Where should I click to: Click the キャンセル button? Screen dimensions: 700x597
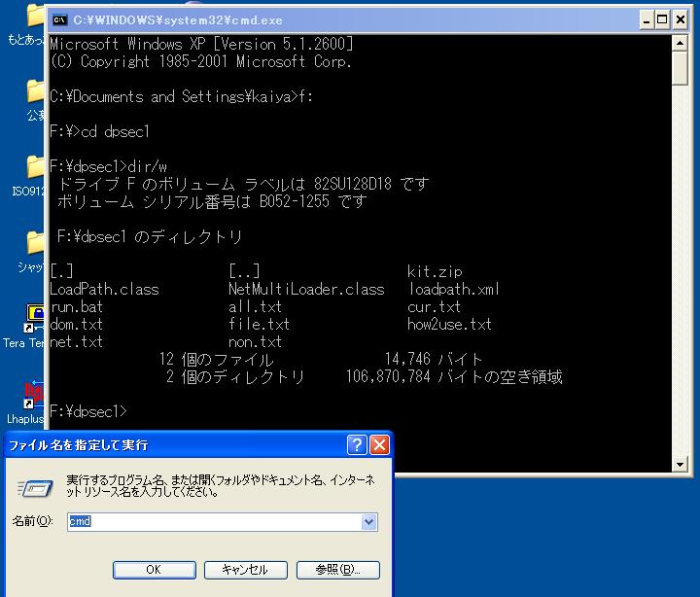(246, 570)
